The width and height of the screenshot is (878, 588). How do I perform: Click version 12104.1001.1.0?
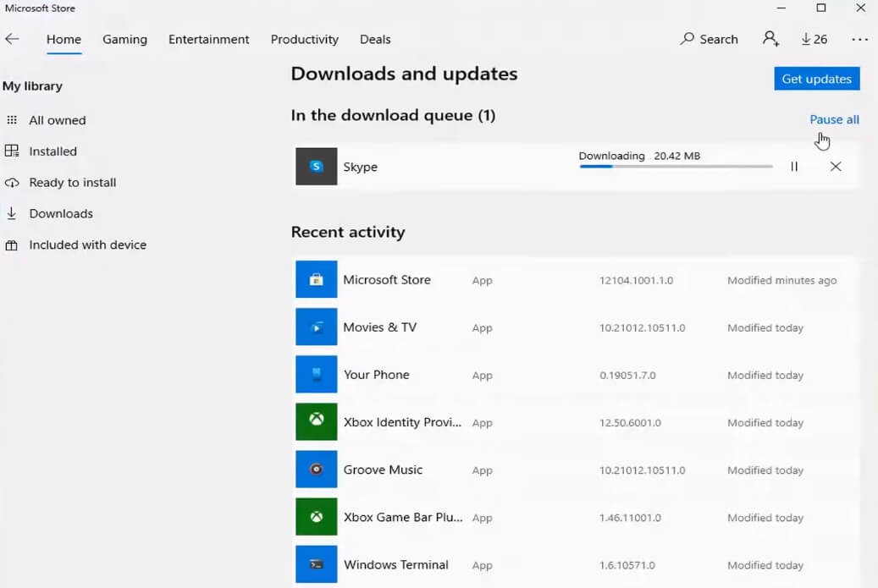636,280
